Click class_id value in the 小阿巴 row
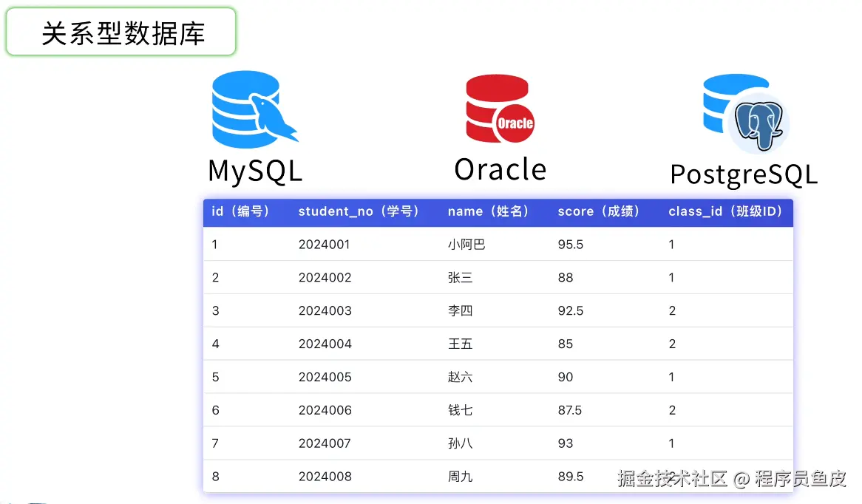This screenshot has width=862, height=504. 671,245
